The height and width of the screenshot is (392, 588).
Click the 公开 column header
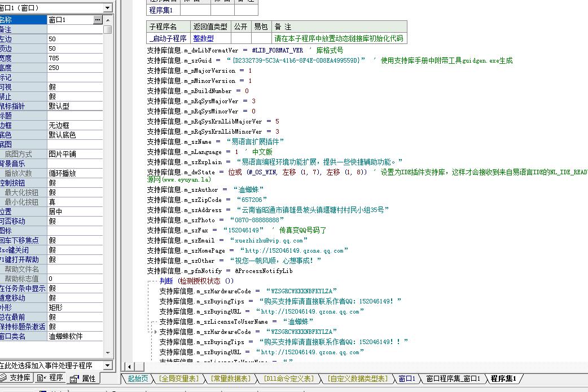tap(241, 27)
